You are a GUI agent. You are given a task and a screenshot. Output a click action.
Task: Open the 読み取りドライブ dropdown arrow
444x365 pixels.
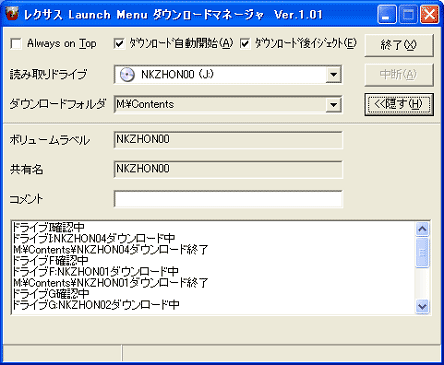333,75
